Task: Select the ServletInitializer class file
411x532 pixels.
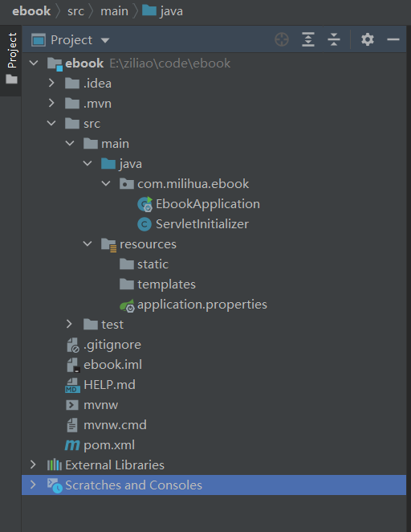Action: pos(193,224)
